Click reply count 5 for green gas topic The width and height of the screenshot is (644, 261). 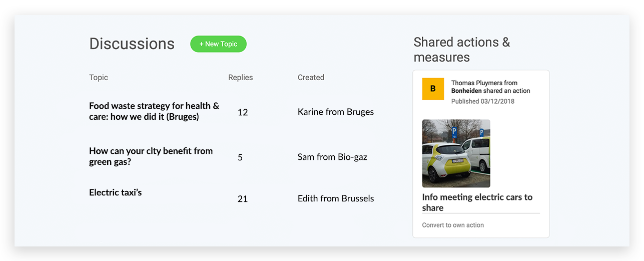(x=240, y=157)
